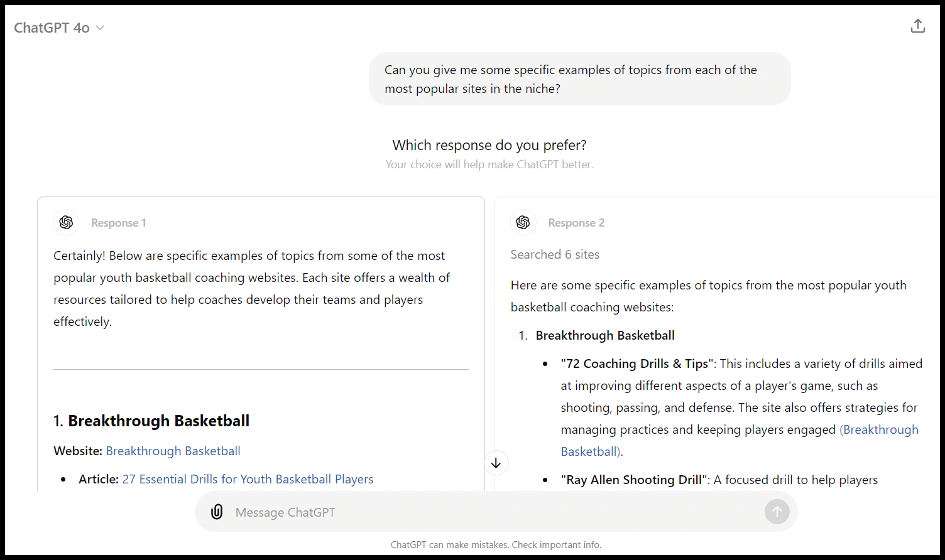Click "Your choice will help make ChatGPT better" text
Screen dimensions: 945x560
pos(489,164)
